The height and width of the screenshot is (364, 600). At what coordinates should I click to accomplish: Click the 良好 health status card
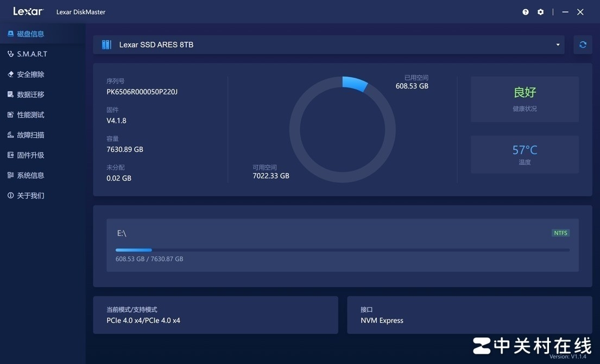coord(525,99)
